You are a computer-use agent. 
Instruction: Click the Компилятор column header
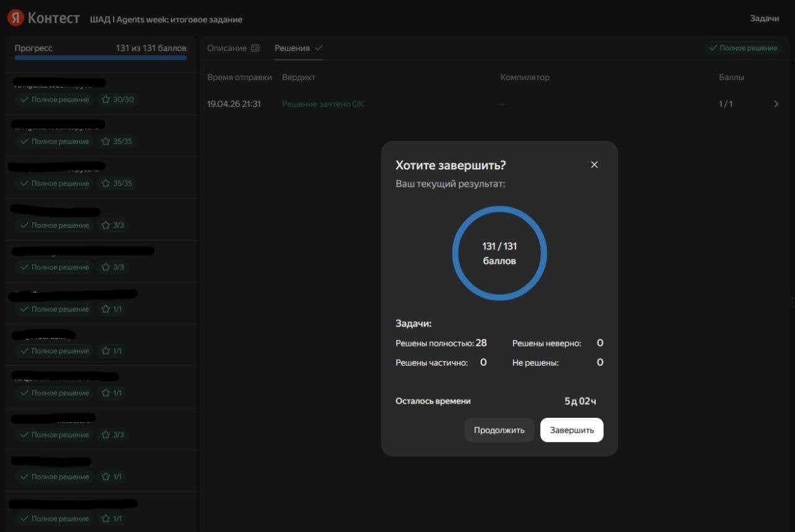click(x=525, y=77)
